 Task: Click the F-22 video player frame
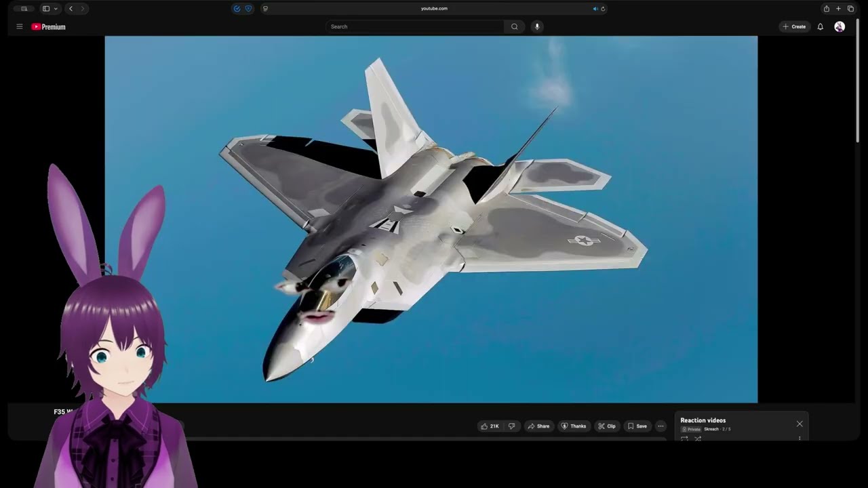(x=431, y=220)
